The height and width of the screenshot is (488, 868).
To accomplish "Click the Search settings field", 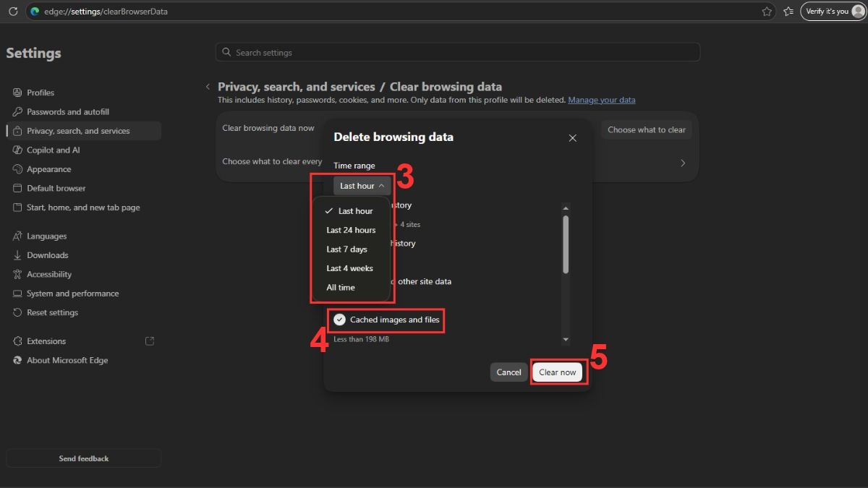I will 458,52.
